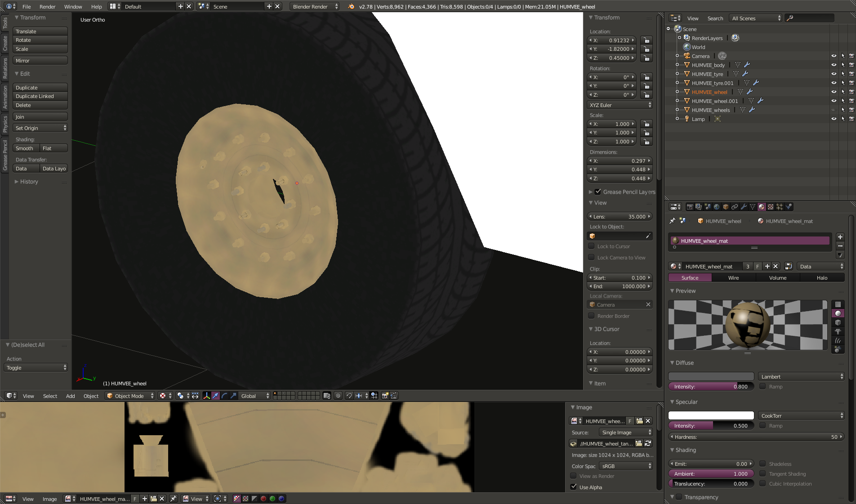This screenshot has height=504, width=856.
Task: Uncheck the Use Alpha checkbox
Action: [574, 487]
